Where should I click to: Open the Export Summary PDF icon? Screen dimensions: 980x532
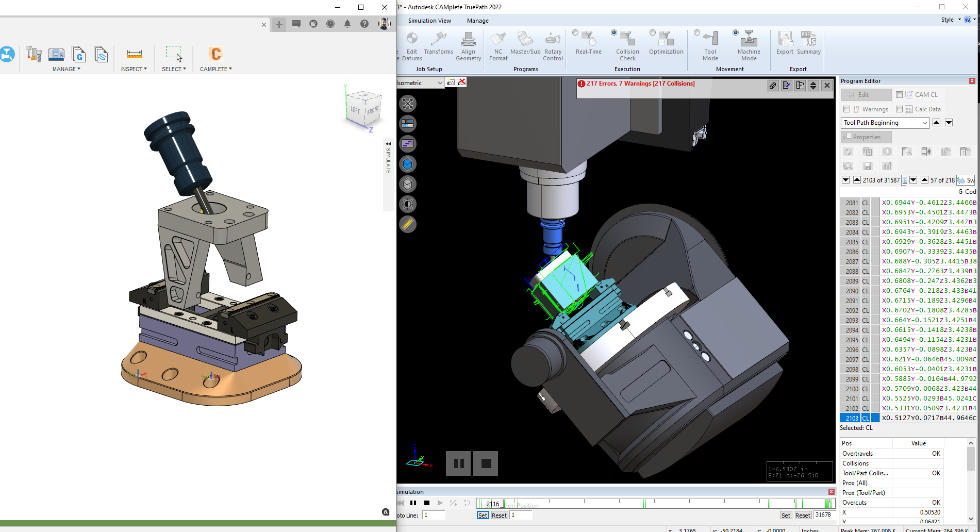point(808,39)
